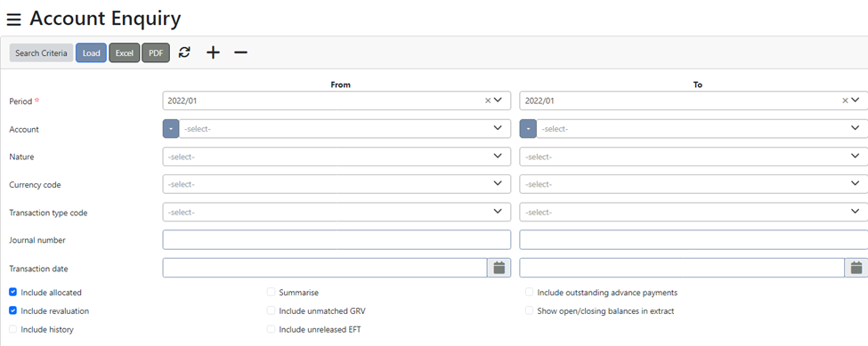Viewport: 868px width, 346px height.
Task: Click the Account Enquiry page title
Action: coord(105,20)
